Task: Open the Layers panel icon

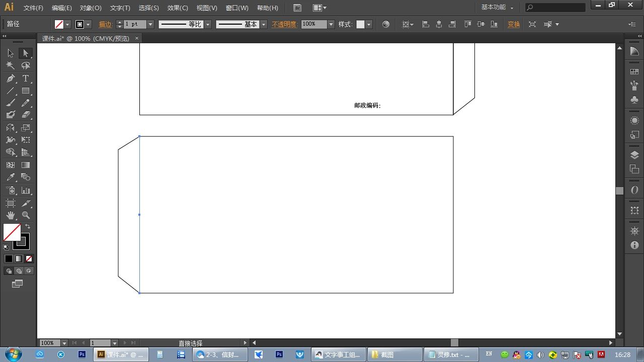Action: pos(634,155)
